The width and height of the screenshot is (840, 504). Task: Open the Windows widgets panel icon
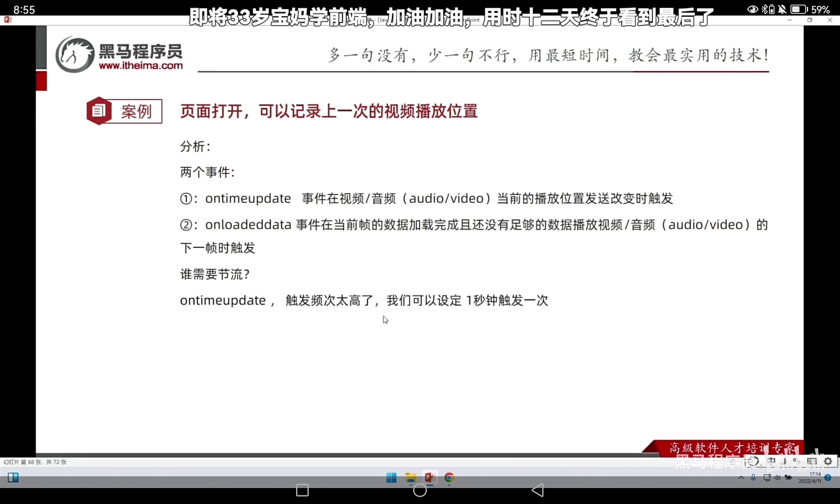click(13, 478)
